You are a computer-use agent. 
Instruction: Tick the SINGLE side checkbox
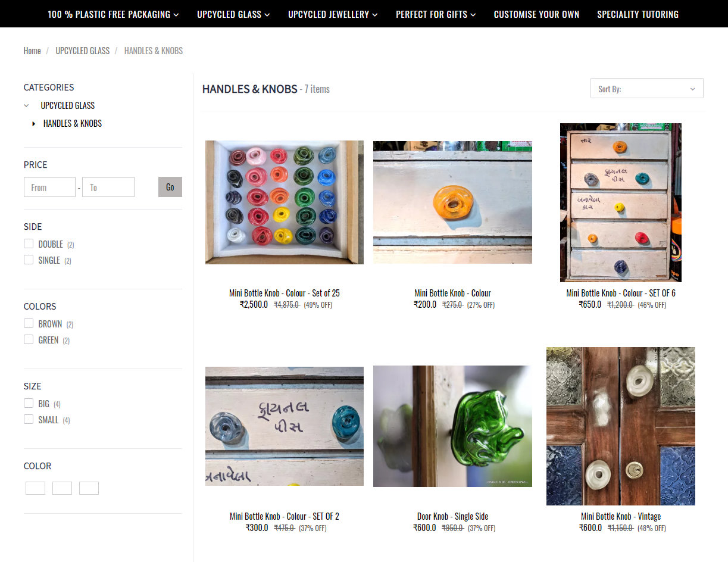[x=29, y=260]
